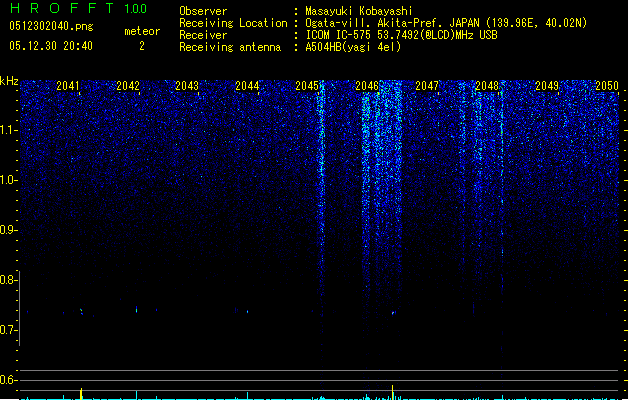Image resolution: width=629 pixels, height=400 pixels.
Task: Click the meteor count value 2
Action: (142, 46)
